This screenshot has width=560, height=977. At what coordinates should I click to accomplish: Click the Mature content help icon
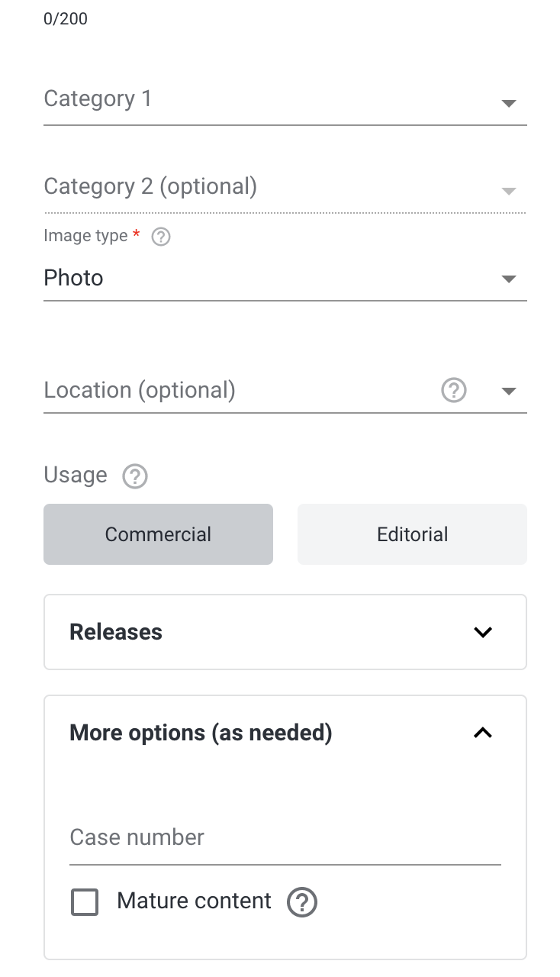[x=302, y=902]
